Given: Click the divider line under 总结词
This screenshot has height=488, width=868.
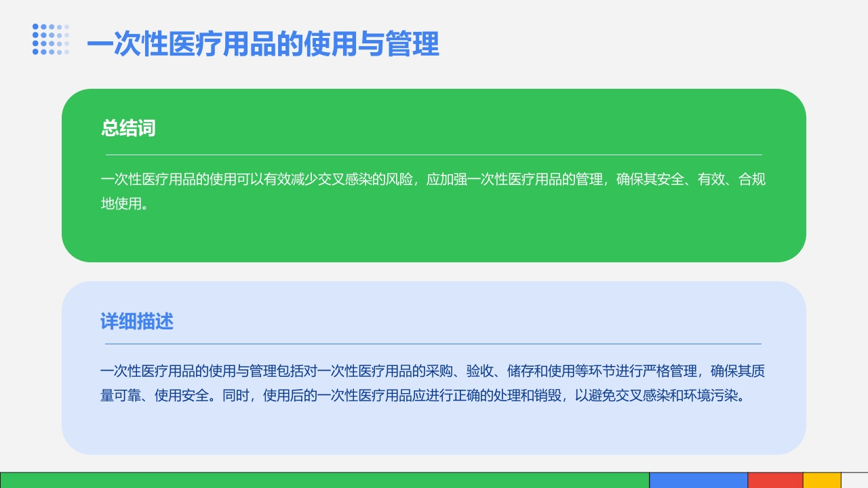Looking at the screenshot, I should (x=434, y=153).
